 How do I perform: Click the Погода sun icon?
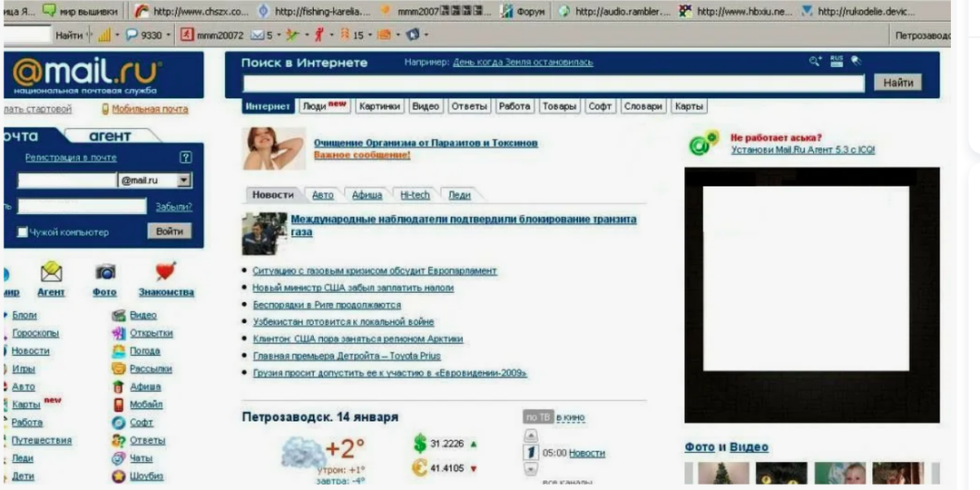pyautogui.click(x=119, y=351)
